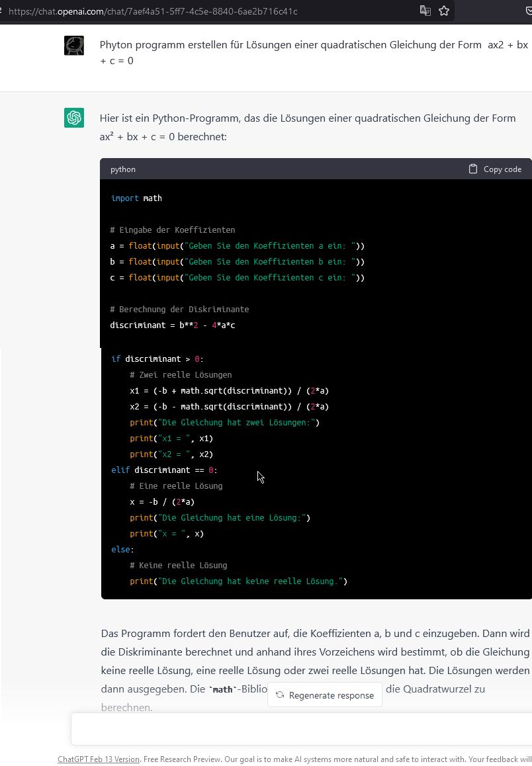The image size is (532, 766).
Task: Click the ChatGPT logo avatar beside the response
Action: [x=74, y=118]
